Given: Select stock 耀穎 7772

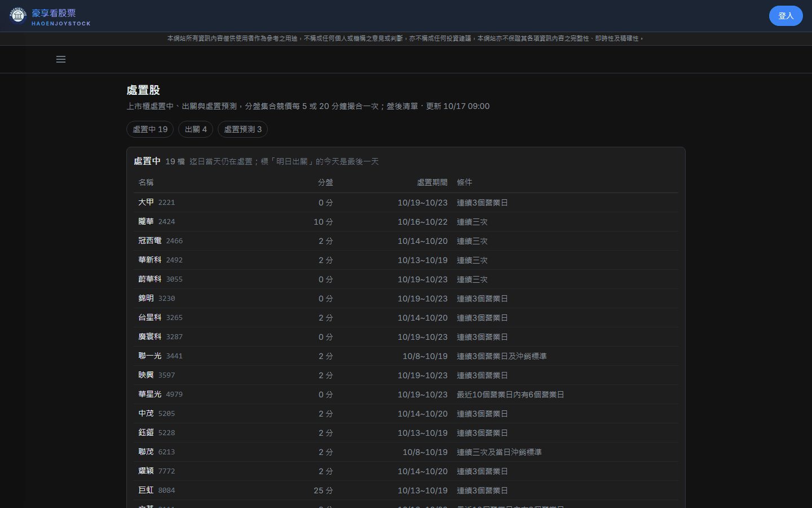Looking at the screenshot, I should tap(157, 471).
